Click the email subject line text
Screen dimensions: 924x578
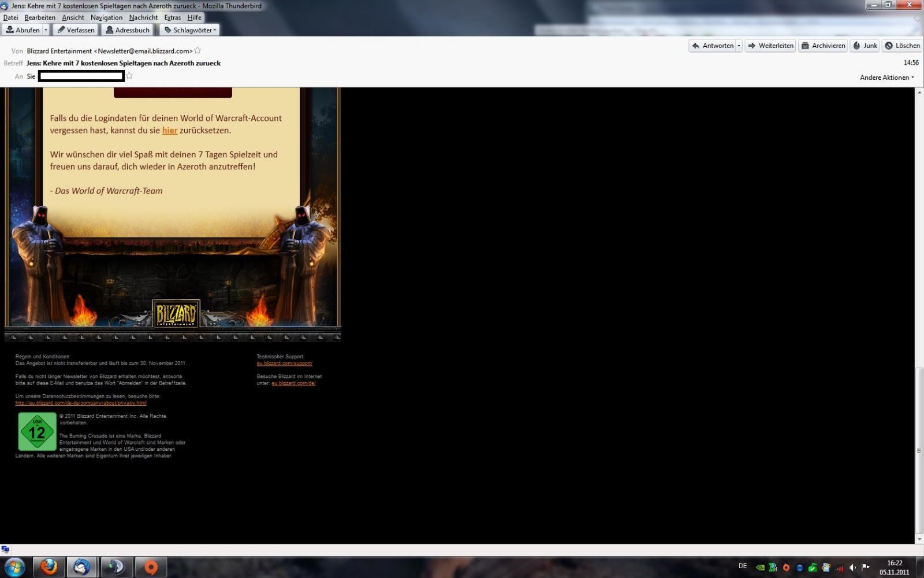point(124,63)
